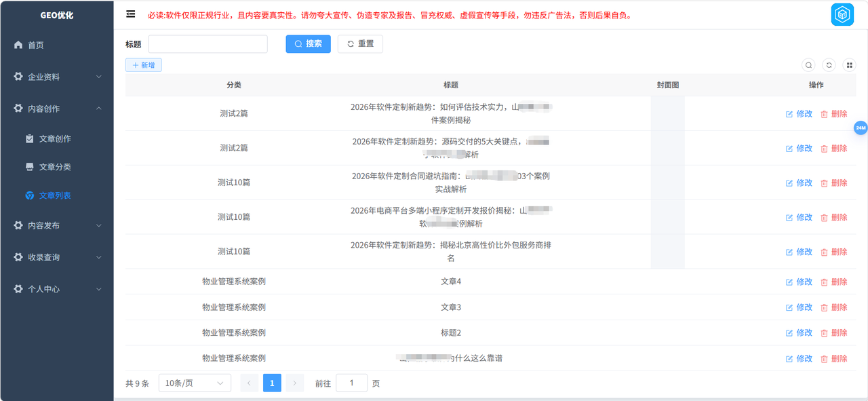Click the 标题2 title cell
868x401 pixels.
pos(451,333)
